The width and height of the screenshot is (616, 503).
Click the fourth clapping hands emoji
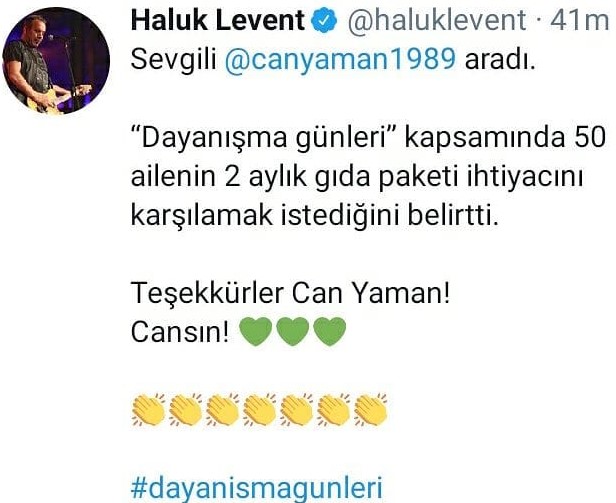[259, 409]
